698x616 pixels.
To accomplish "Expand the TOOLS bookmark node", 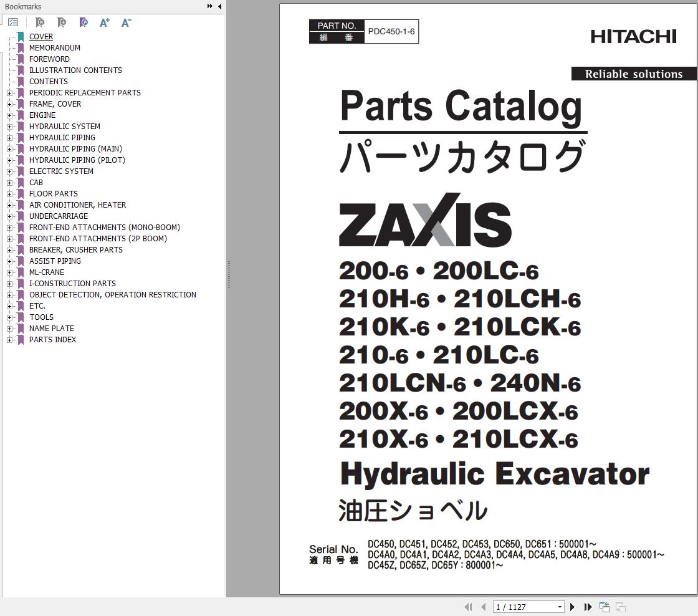I will point(10,317).
